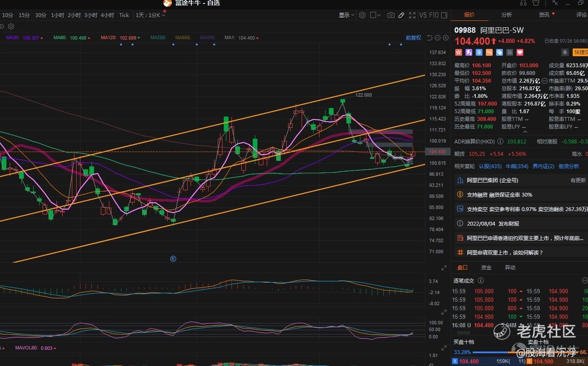Screen dimensions: 588x366
Task: Open the more options icon for 逐笔成交
Action: tap(585, 280)
